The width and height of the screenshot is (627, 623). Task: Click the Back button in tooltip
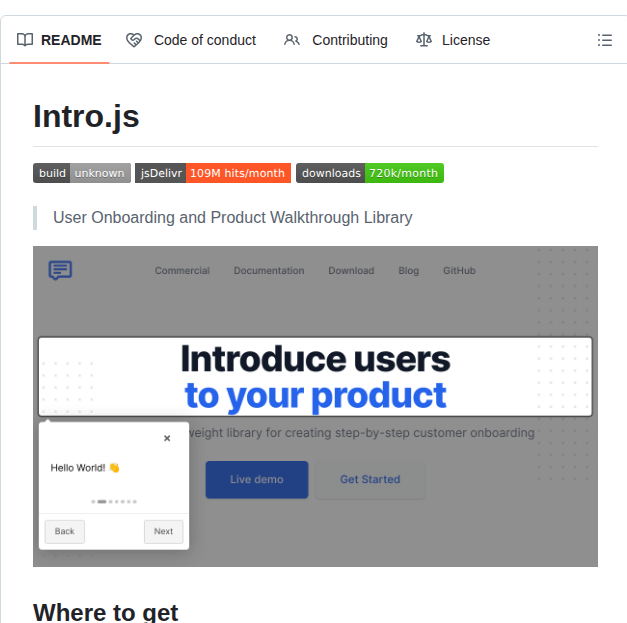pos(65,531)
